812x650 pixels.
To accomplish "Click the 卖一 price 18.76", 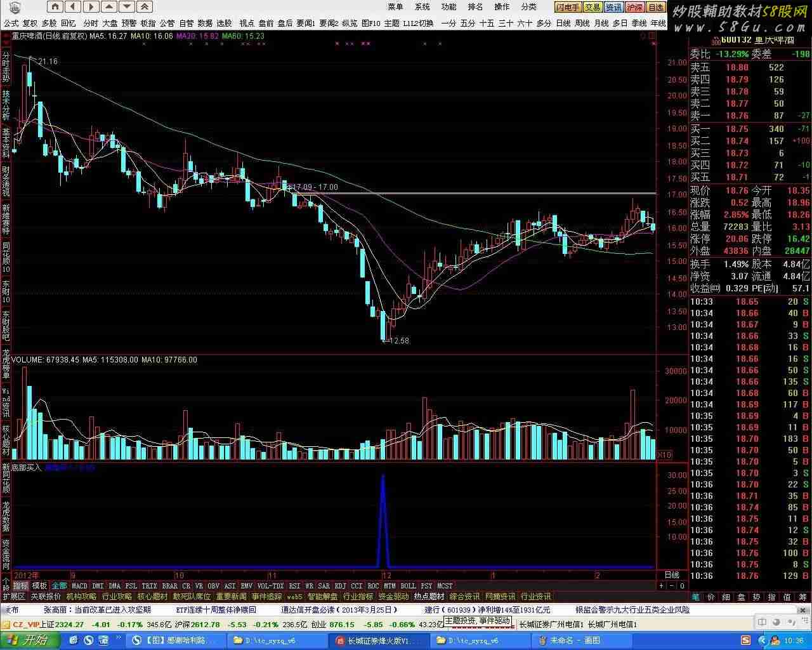I will coord(737,116).
